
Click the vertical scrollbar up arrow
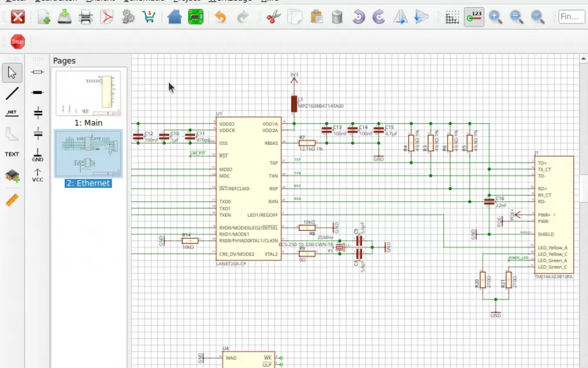tap(583, 58)
